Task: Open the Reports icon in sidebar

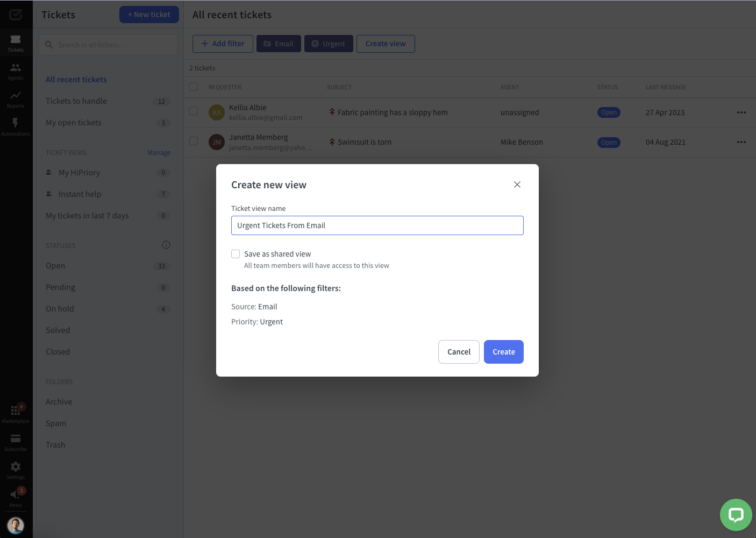Action: 16,98
